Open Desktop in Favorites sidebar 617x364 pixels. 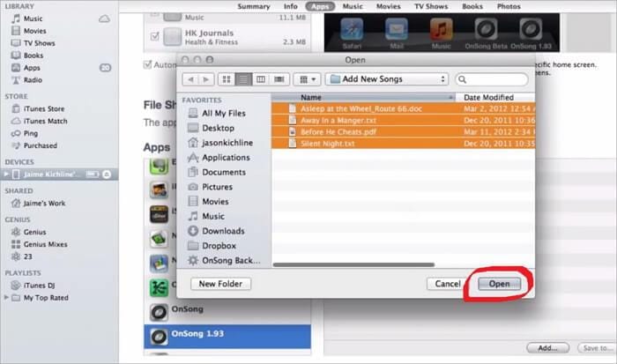[x=218, y=128]
